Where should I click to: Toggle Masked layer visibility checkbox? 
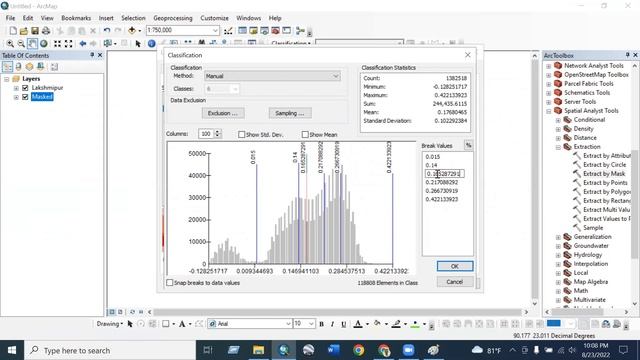[25, 97]
